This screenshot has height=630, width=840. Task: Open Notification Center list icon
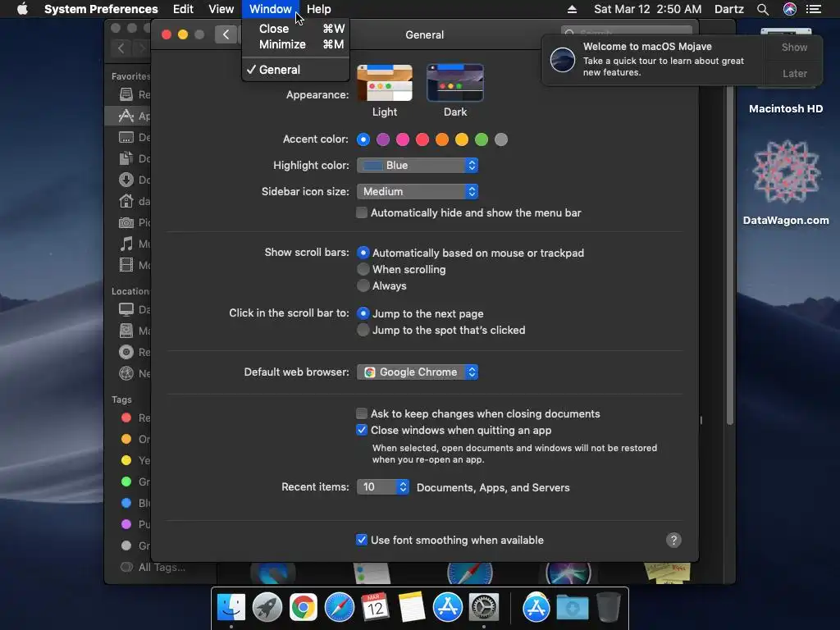pos(814,9)
